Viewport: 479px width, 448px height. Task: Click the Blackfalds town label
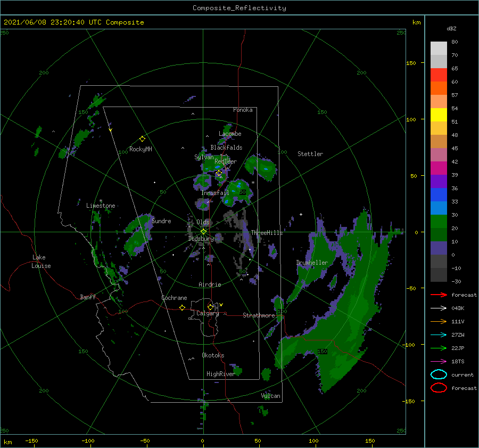tap(226, 148)
